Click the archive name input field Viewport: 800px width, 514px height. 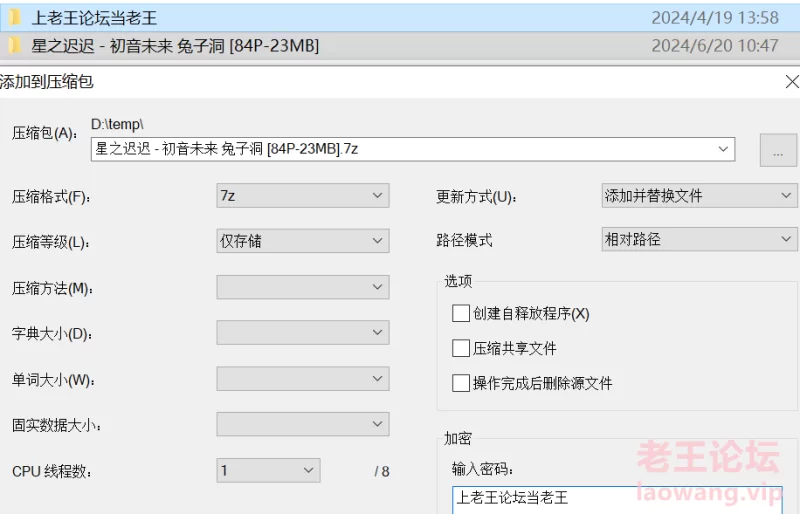pos(413,149)
